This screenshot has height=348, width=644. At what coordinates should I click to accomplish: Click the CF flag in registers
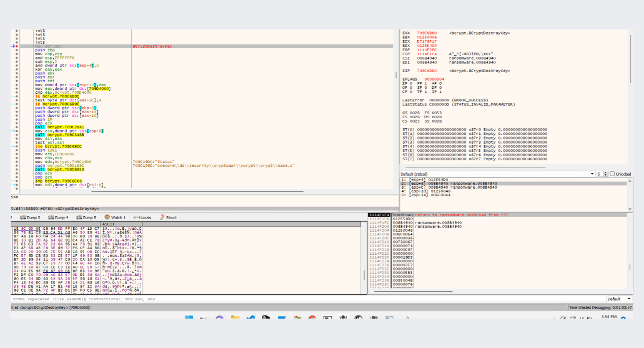(x=407, y=91)
